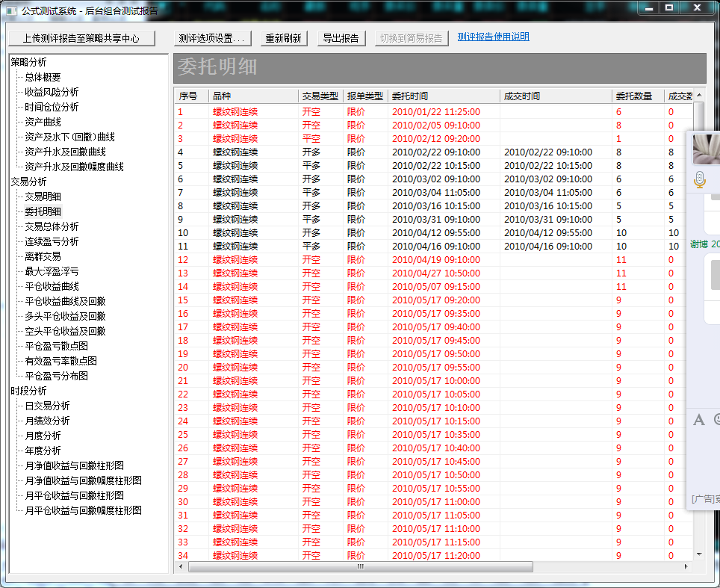Screen dimensions: 720x588
Task: Open the 交易明细 report page
Action: tap(43, 196)
